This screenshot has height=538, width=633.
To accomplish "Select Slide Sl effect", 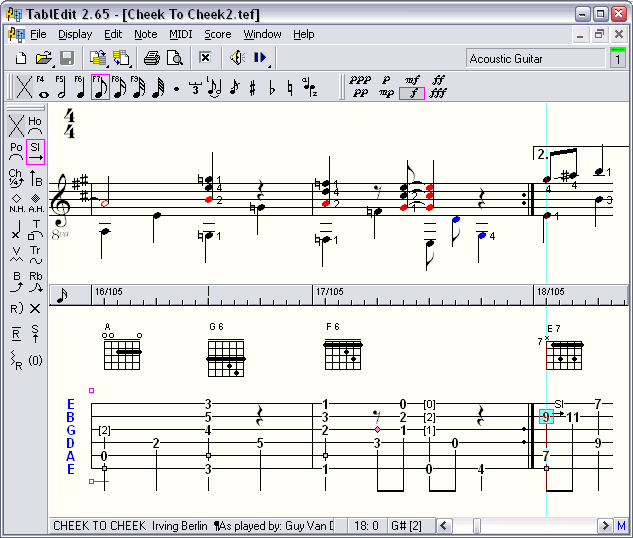I will (35, 152).
